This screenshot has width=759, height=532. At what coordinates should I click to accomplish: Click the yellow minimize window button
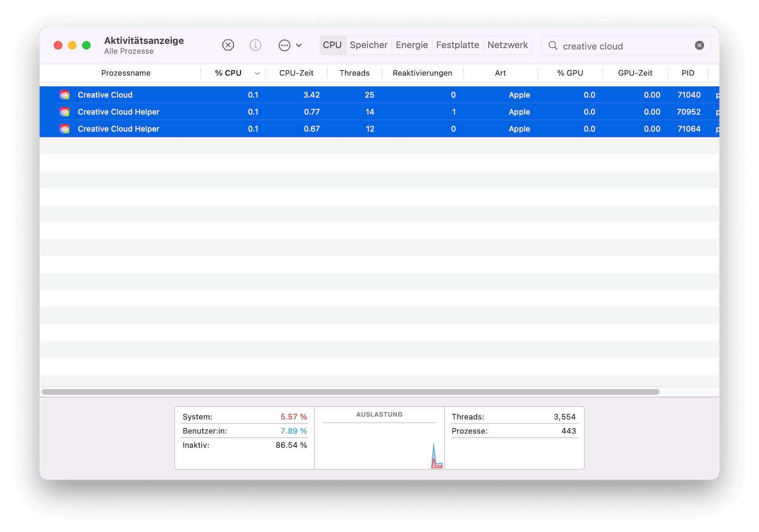coord(72,45)
